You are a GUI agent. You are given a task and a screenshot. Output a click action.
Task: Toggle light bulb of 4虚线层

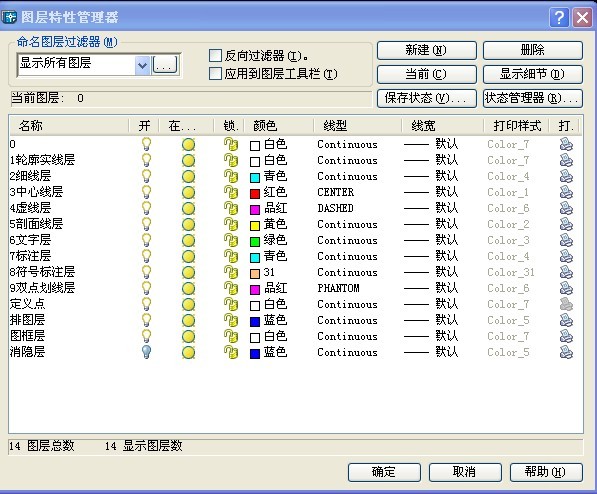146,208
